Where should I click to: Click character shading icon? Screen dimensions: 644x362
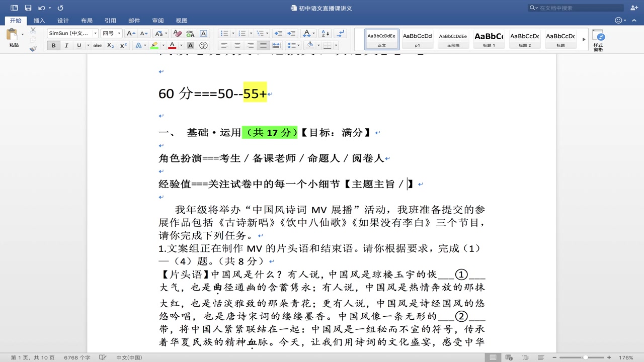(190, 45)
